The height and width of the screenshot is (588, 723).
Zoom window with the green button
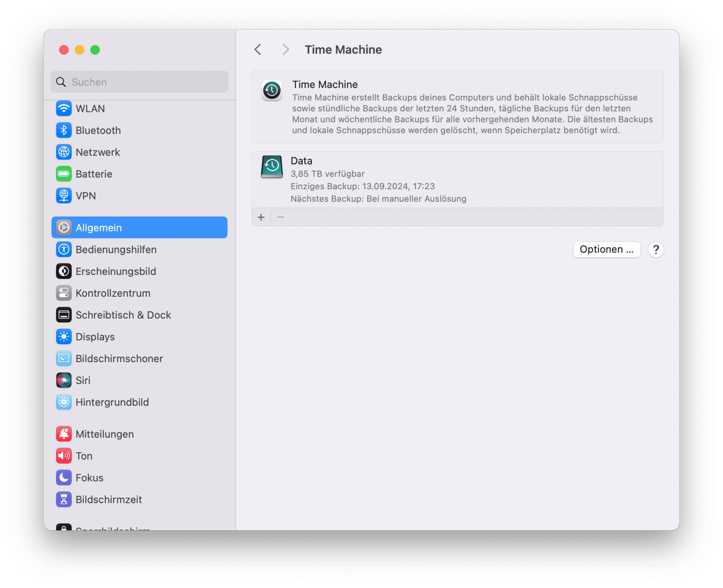pos(95,50)
